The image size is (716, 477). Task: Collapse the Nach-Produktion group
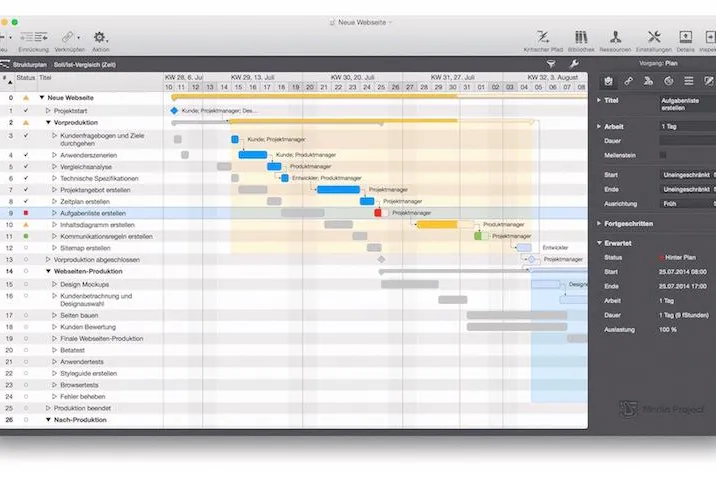[x=48, y=419]
